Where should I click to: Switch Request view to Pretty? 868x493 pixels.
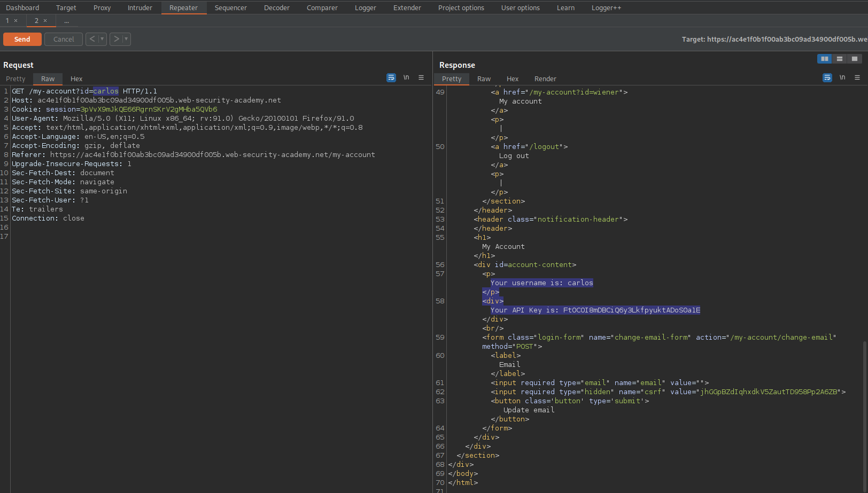(15, 79)
